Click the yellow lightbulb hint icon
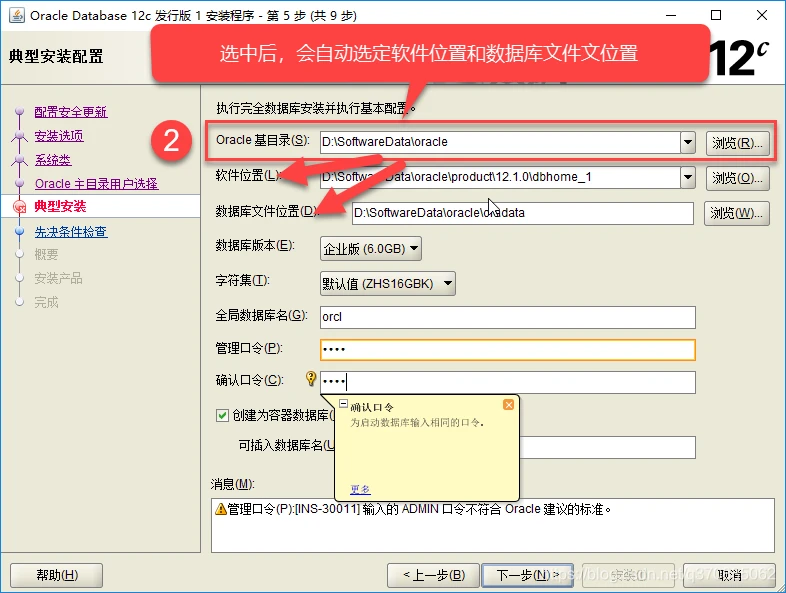The height and width of the screenshot is (593, 786). [311, 379]
